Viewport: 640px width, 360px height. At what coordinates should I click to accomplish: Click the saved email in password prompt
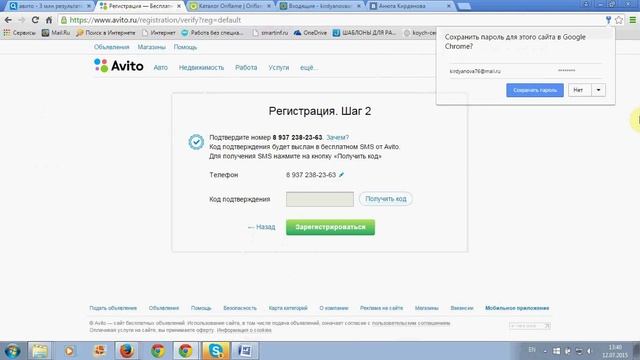coord(475,71)
